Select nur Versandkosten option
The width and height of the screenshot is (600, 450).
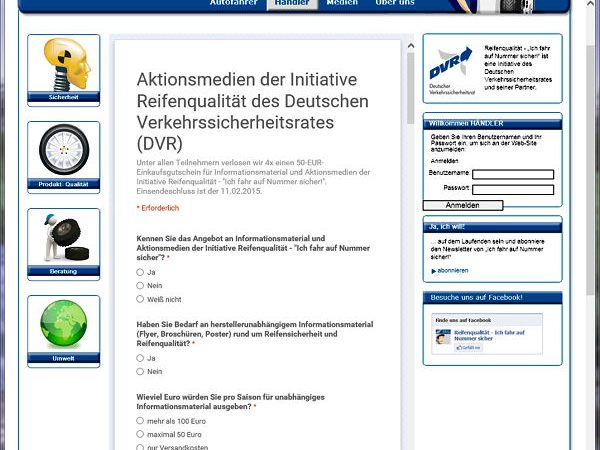(x=140, y=447)
